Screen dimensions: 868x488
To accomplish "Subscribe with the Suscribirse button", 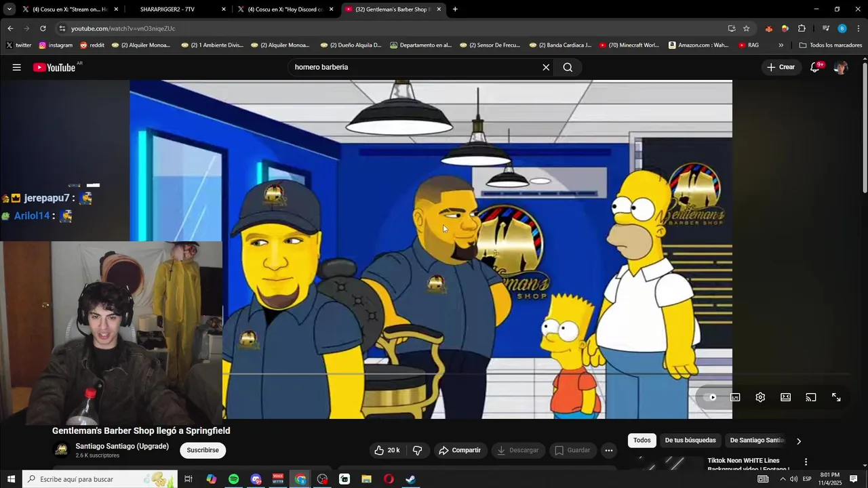I will tap(203, 450).
